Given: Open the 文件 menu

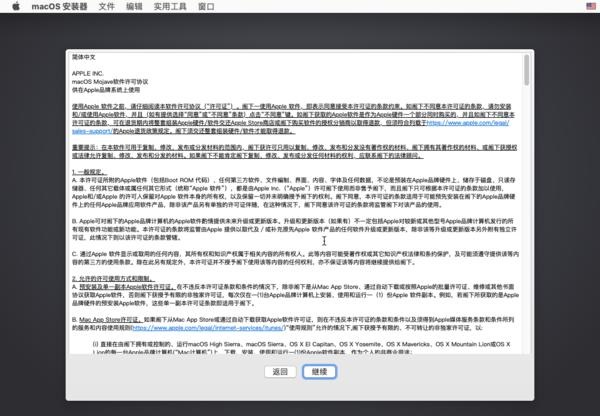Looking at the screenshot, I should pos(106,7).
